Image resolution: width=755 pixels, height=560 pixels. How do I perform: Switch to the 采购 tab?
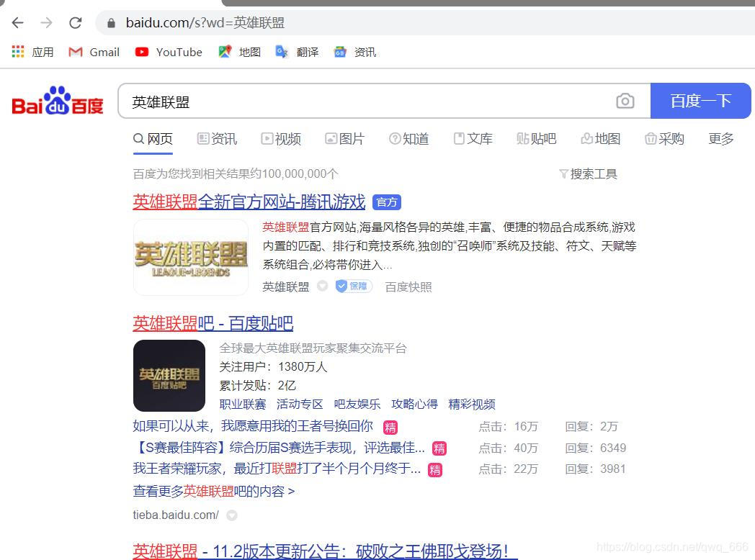[x=664, y=139]
